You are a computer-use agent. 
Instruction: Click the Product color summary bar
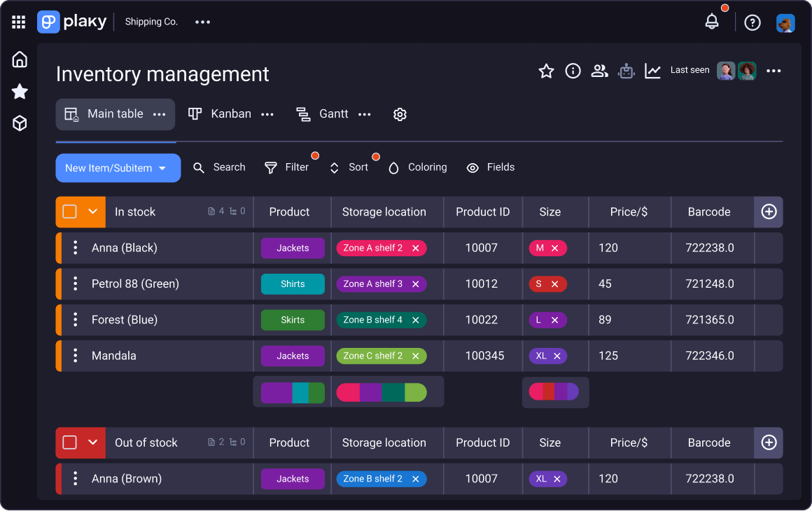tap(293, 392)
